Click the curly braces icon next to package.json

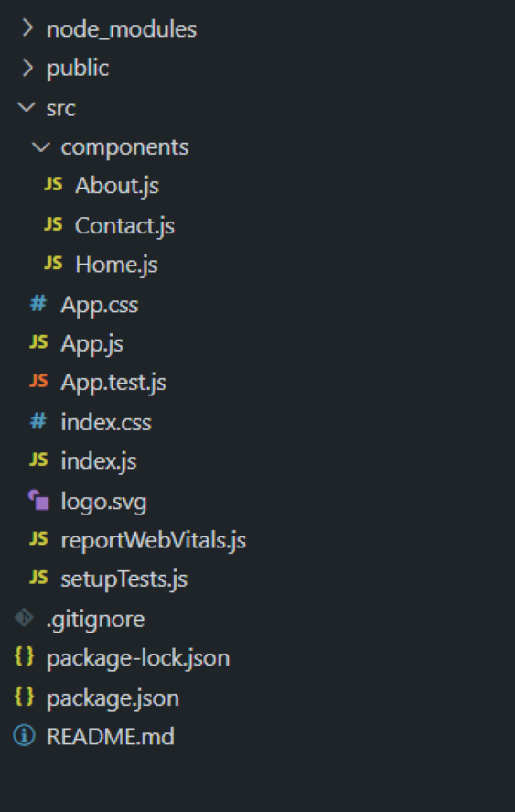click(24, 697)
